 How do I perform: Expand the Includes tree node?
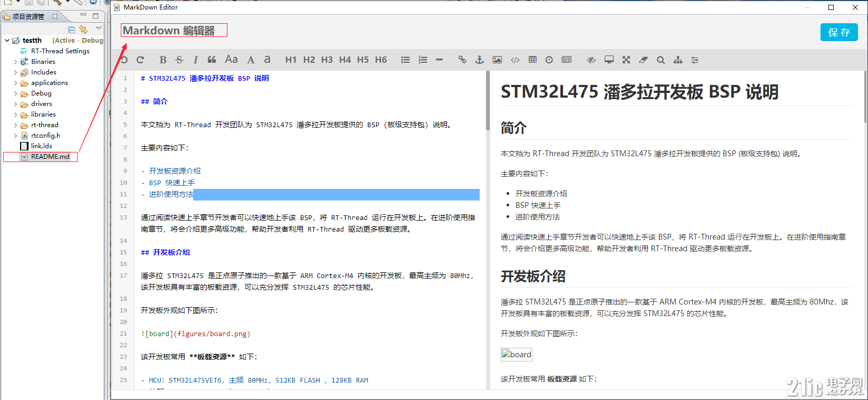[15, 72]
